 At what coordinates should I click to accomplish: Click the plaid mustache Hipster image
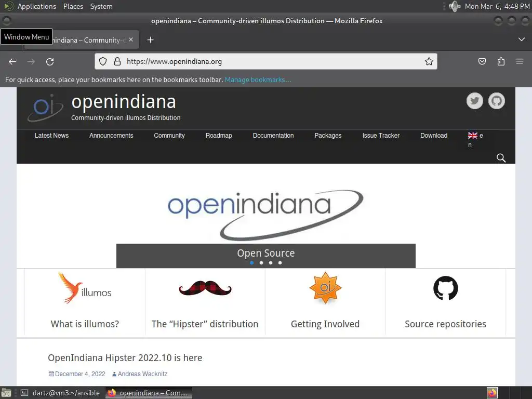click(x=205, y=288)
